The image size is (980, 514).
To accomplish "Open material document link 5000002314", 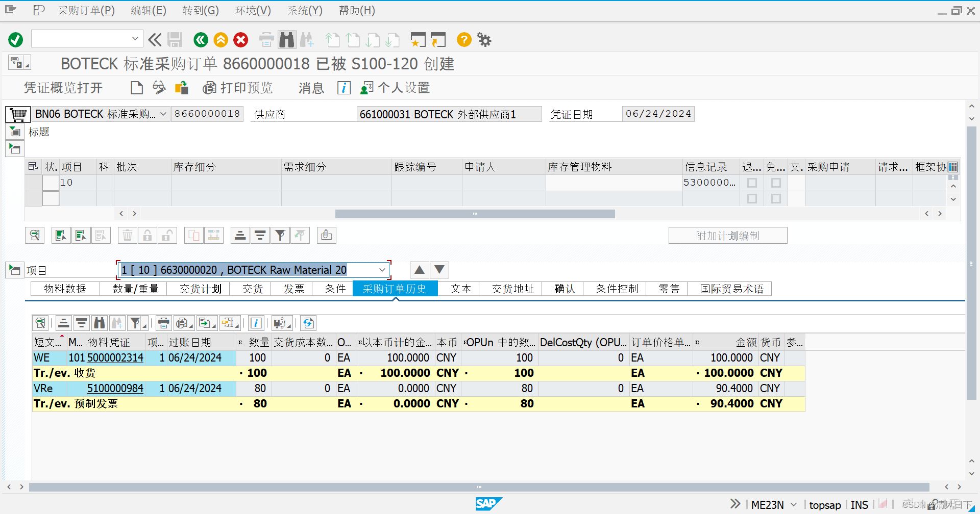I will [x=115, y=357].
